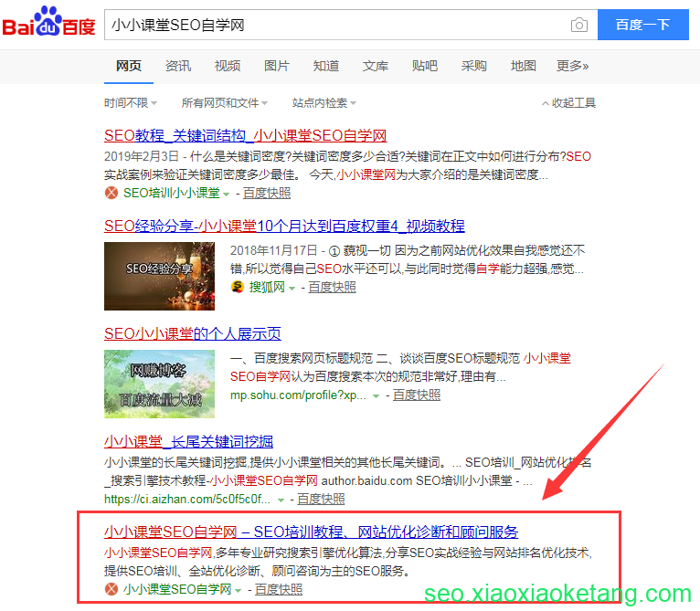This screenshot has height=611, width=700.
Task: Click red X icon beside 小小课堂SEO自学网 source
Action: pyautogui.click(x=111, y=589)
